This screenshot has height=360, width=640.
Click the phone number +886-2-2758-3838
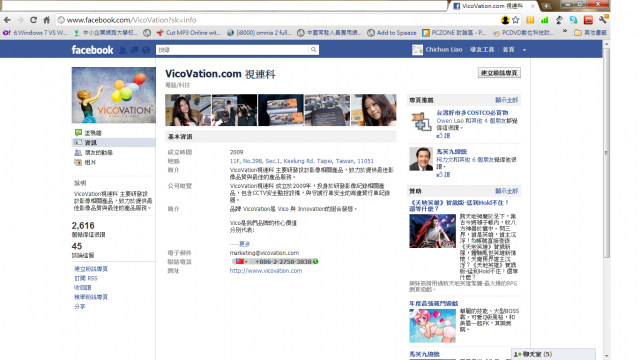click(283, 262)
